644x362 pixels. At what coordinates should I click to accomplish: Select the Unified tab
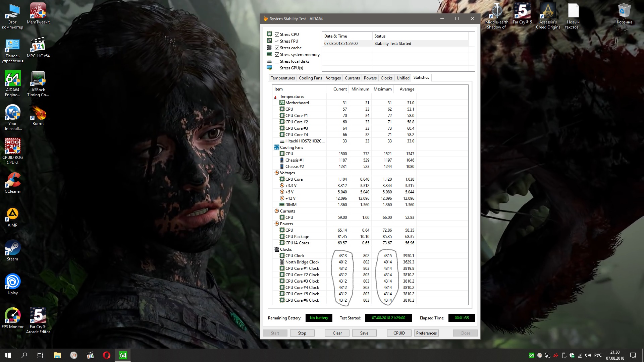403,78
